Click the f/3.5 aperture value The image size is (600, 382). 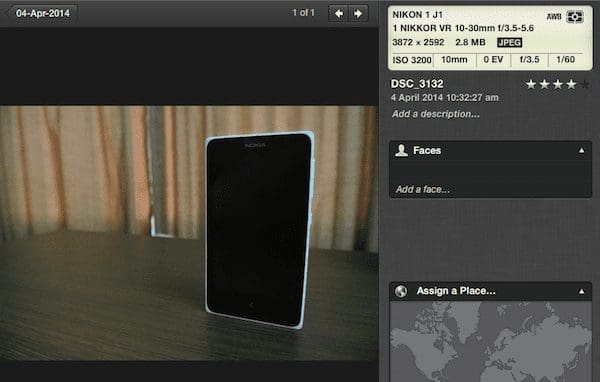pyautogui.click(x=529, y=60)
